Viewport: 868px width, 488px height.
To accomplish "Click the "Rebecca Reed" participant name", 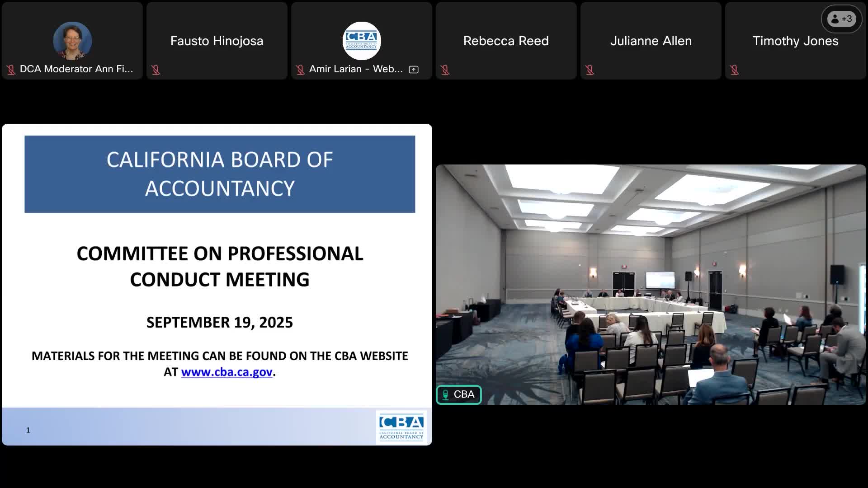I will (x=506, y=41).
